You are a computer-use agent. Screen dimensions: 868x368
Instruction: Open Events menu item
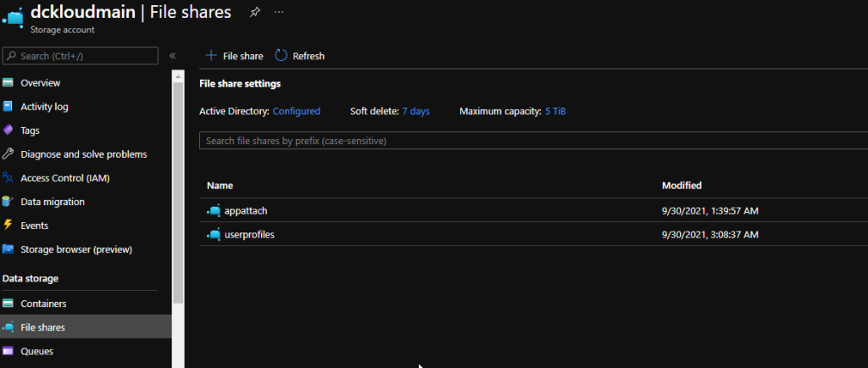pyautogui.click(x=34, y=226)
